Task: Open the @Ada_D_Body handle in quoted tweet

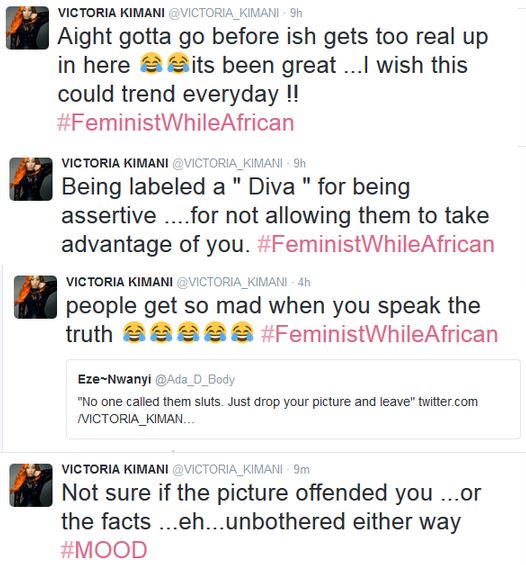Action: click(x=195, y=380)
